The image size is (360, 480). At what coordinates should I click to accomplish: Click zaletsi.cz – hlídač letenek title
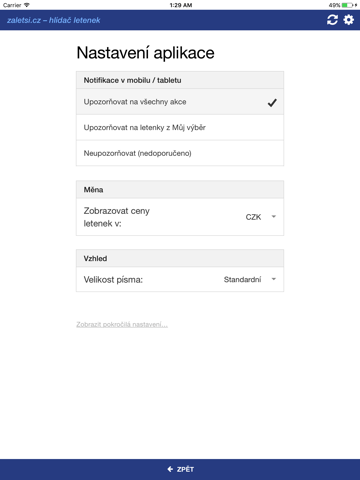(54, 20)
